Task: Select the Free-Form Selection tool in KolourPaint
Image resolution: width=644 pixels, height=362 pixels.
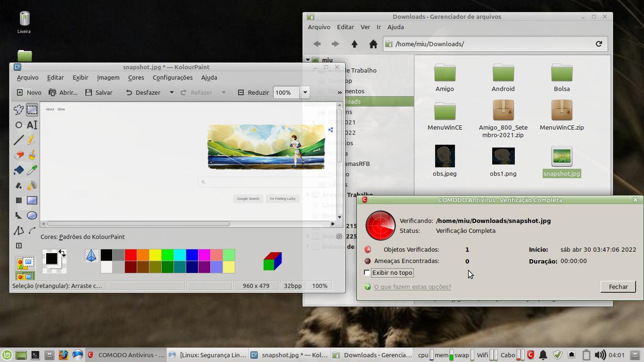Action: click(x=18, y=110)
